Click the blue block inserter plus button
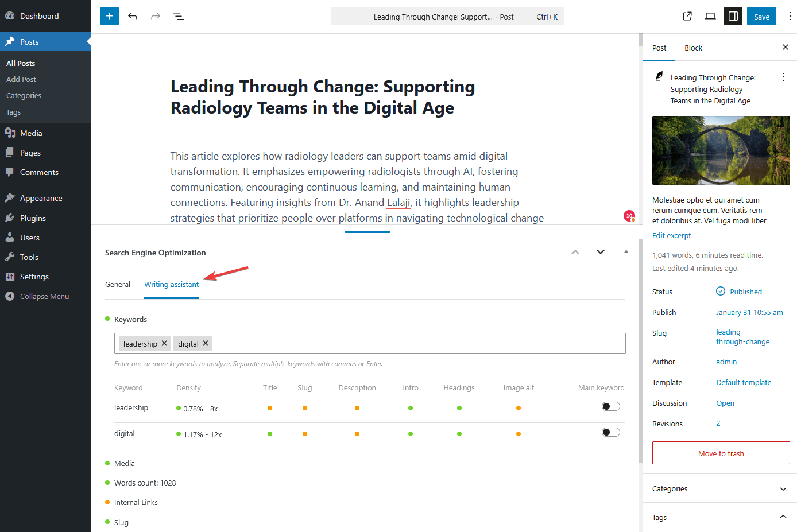 coord(110,16)
